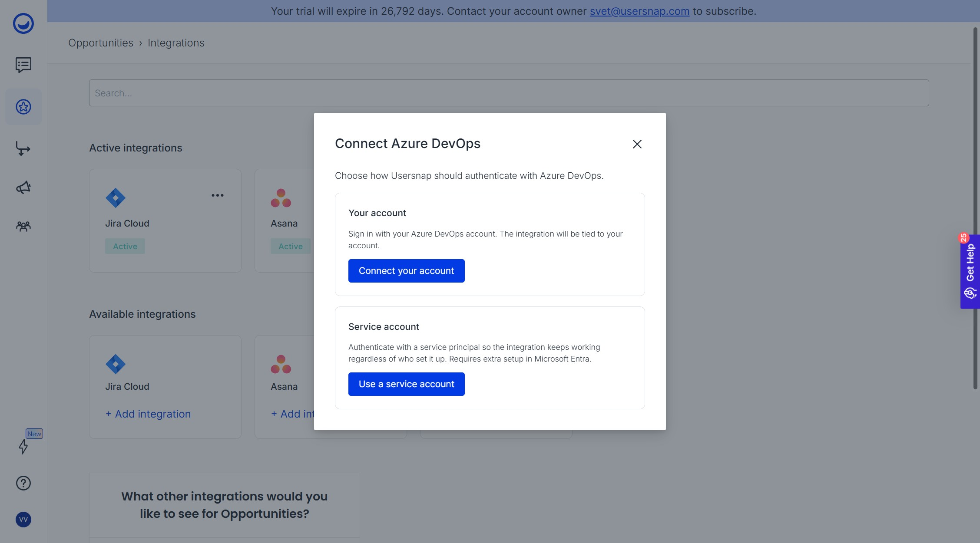Screen dimensions: 980x543
Task: Open the lightning bolt New feature icon
Action: (x=23, y=446)
